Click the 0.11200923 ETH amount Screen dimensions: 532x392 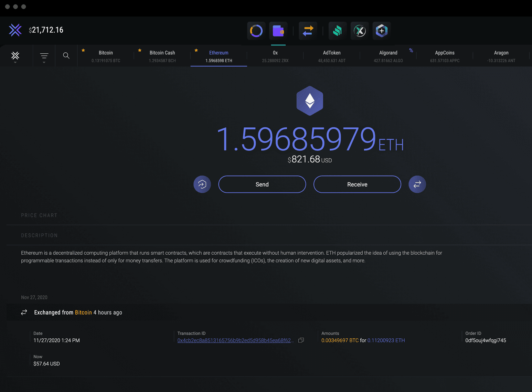click(x=386, y=340)
